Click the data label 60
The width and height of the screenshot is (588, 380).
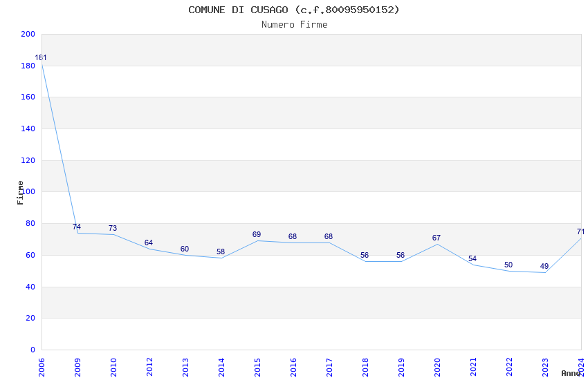(x=185, y=249)
